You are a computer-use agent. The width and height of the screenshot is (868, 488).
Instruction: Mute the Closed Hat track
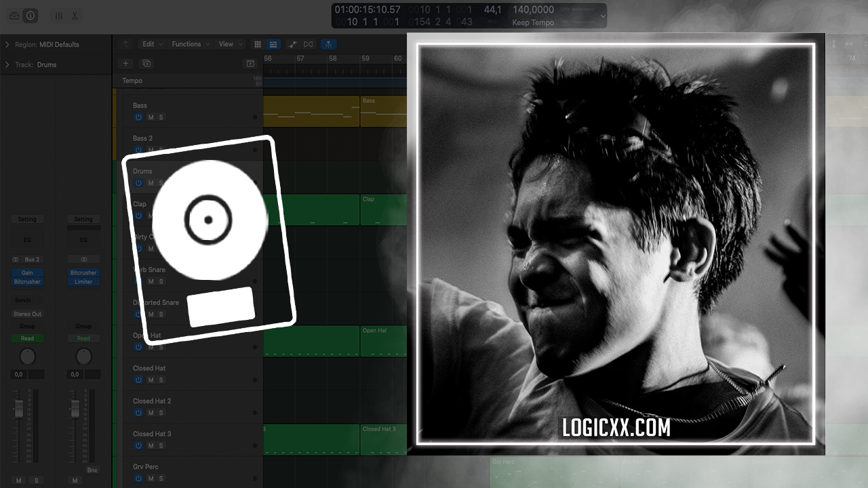point(151,380)
